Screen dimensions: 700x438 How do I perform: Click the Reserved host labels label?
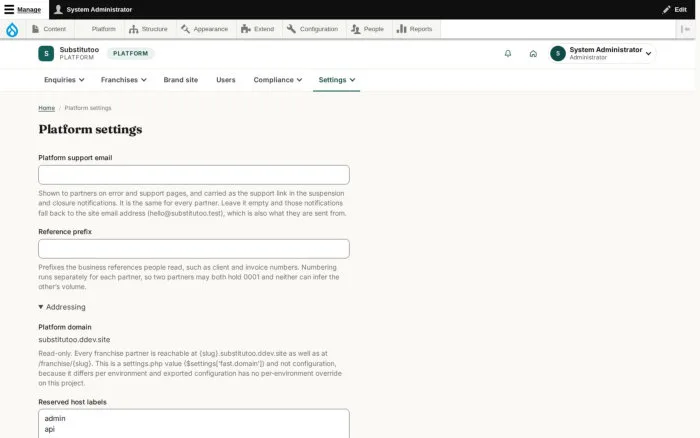pos(72,402)
